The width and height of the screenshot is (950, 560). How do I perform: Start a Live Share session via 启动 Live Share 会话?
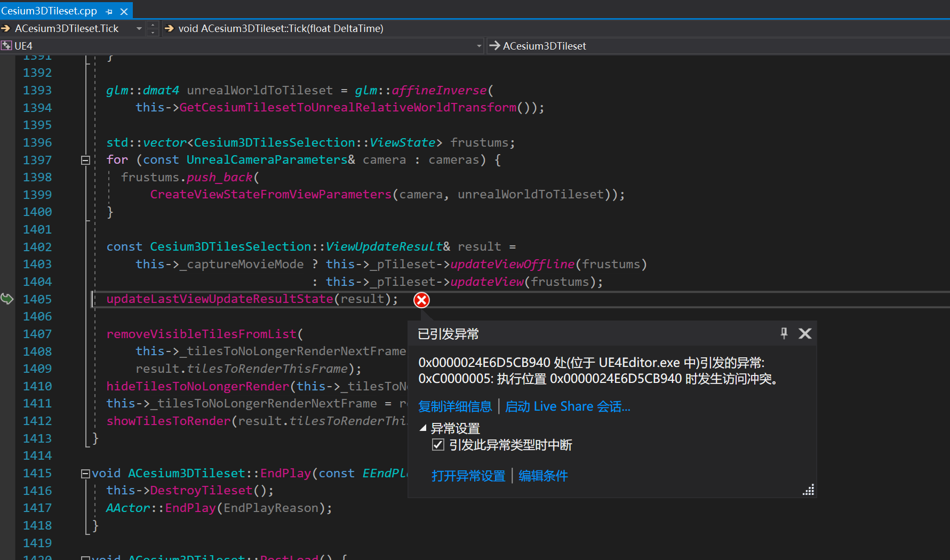568,406
